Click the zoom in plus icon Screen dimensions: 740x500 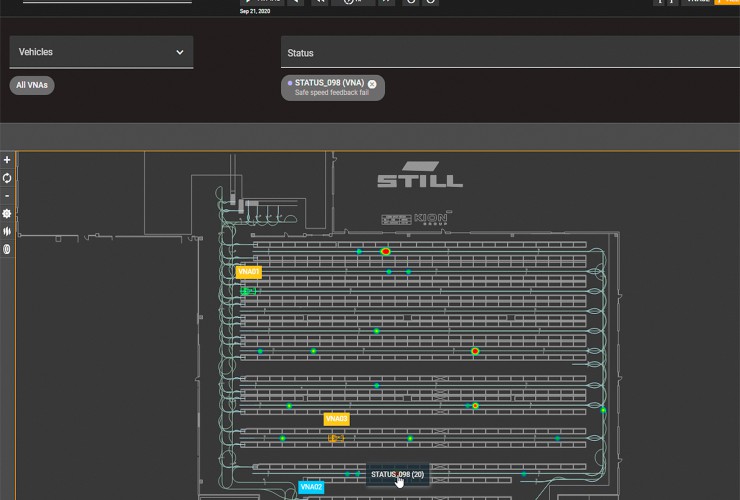[7, 160]
